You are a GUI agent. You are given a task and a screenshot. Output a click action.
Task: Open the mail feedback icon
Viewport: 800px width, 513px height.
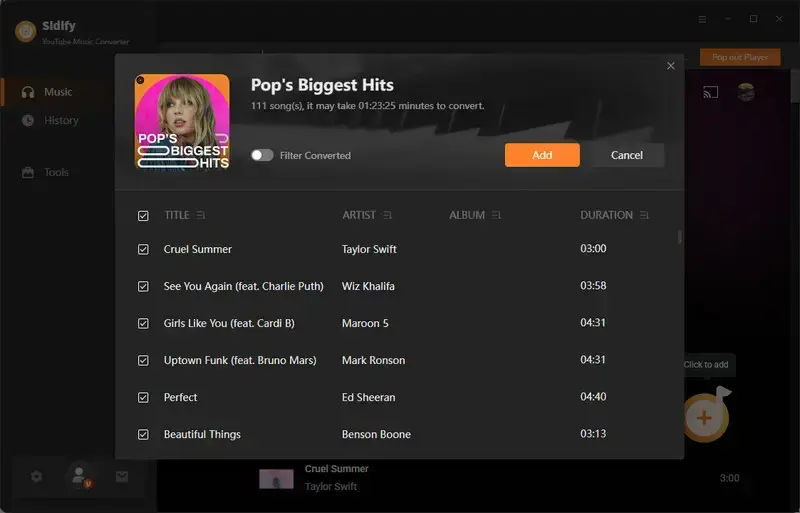point(122,476)
